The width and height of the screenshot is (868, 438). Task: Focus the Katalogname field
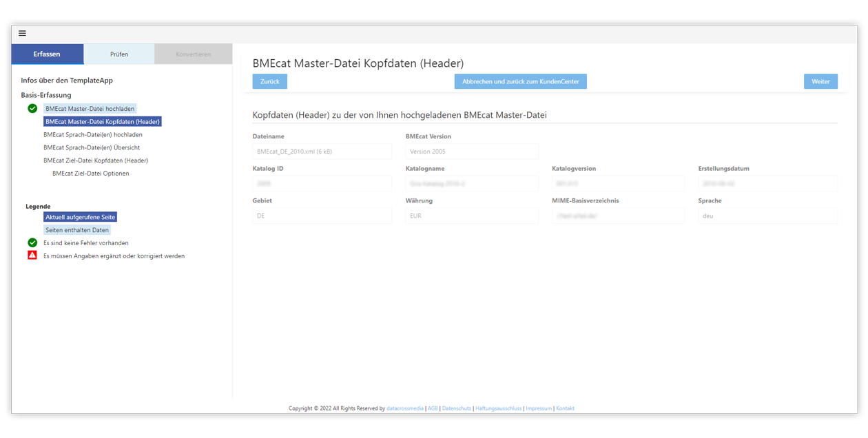tap(472, 184)
